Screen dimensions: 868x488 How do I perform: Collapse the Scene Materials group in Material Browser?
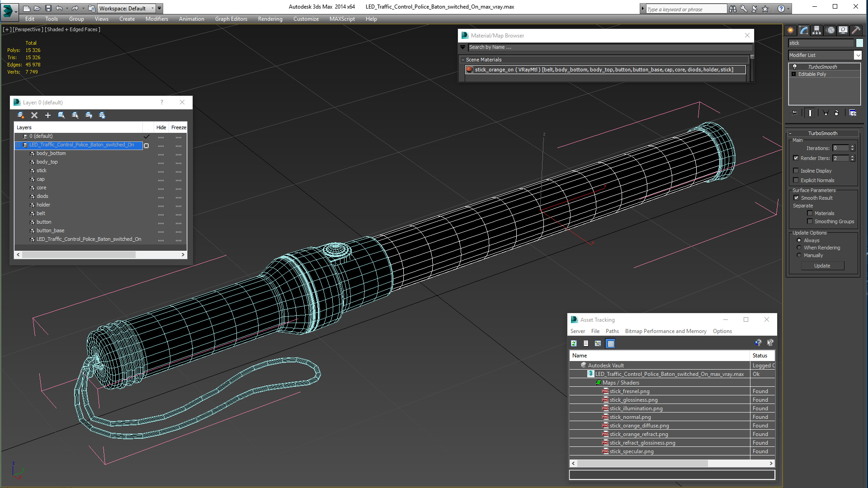(463, 60)
